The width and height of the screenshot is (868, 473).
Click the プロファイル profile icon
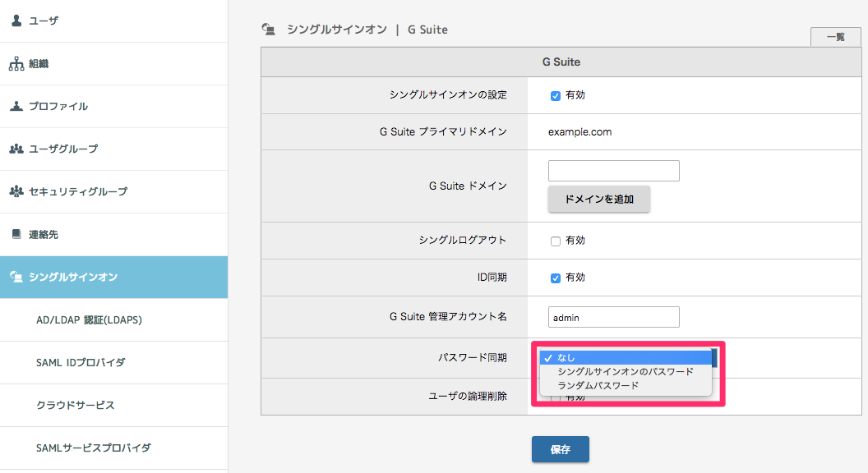tap(16, 106)
